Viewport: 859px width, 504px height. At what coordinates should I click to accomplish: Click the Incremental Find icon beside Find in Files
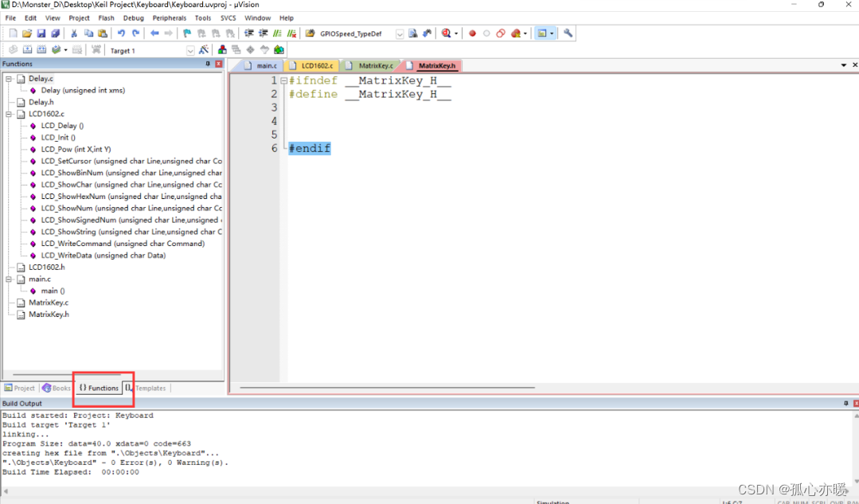[427, 33]
